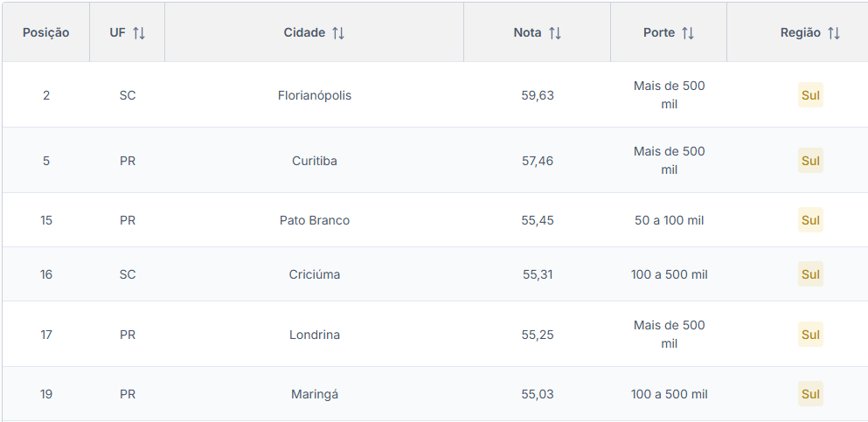Sort by Porte using its arrows
868x422 pixels.
(x=688, y=33)
